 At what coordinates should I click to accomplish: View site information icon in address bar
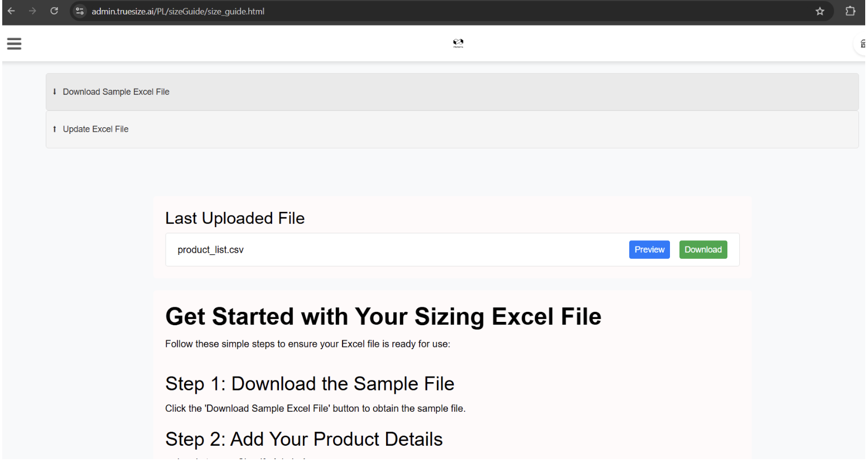(x=80, y=11)
